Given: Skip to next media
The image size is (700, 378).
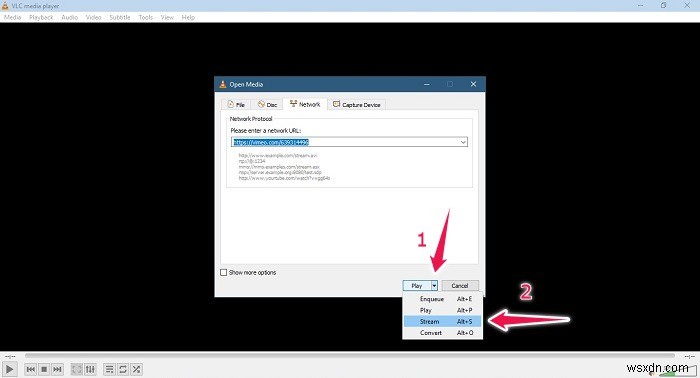Looking at the screenshot, I should pyautogui.click(x=57, y=369).
